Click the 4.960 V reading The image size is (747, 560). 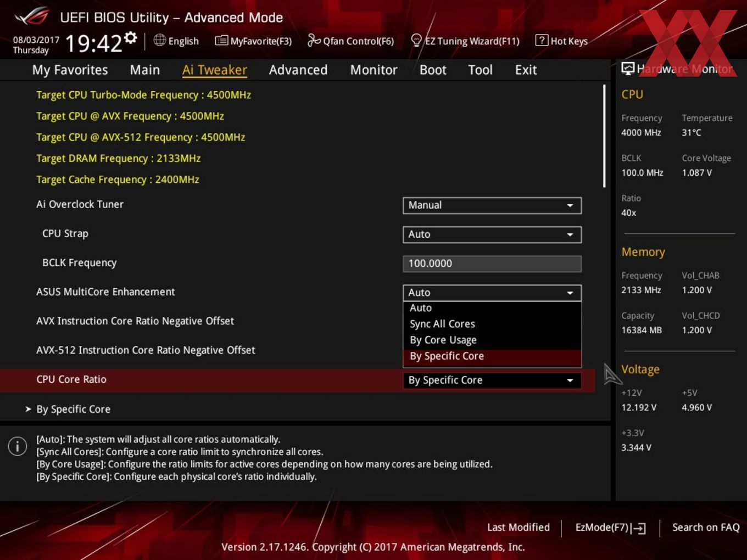tap(697, 407)
